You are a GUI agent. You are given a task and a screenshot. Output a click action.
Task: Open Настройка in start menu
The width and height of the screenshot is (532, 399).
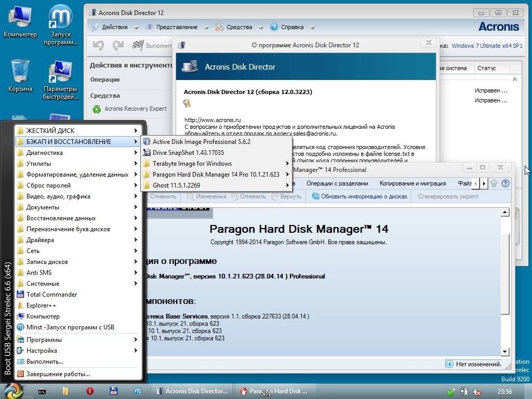78,351
